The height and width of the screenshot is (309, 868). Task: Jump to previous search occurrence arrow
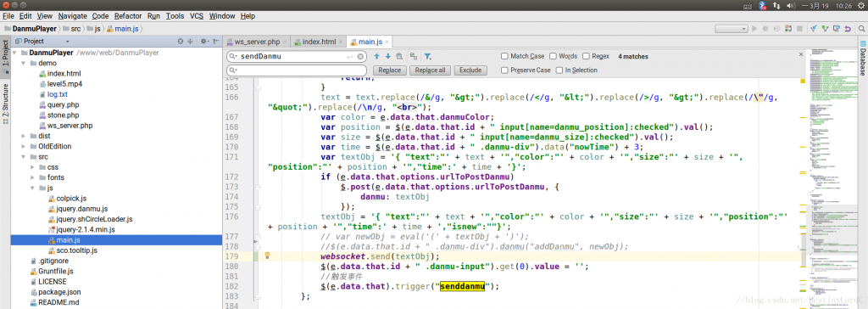(376, 57)
